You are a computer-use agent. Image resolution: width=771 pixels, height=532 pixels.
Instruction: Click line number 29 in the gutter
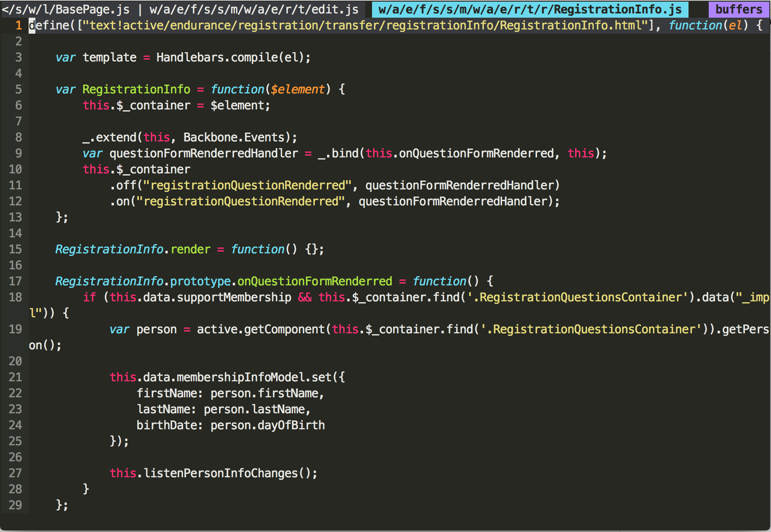15,505
